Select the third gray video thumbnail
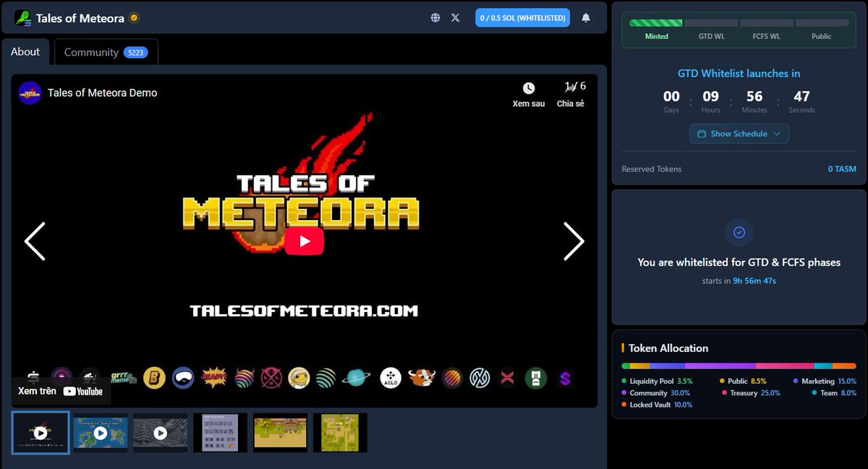Screen dimensions: 868x469 pos(161,433)
